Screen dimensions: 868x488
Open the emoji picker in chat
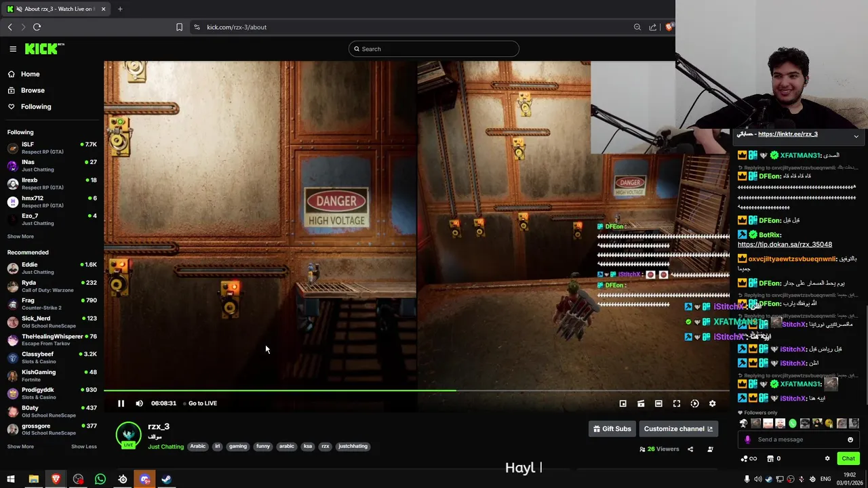[850, 440]
